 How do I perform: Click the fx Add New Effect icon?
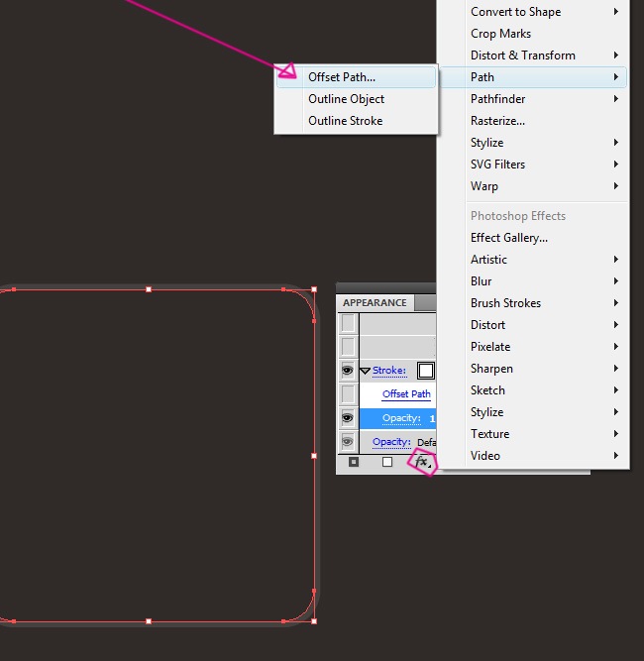423,462
